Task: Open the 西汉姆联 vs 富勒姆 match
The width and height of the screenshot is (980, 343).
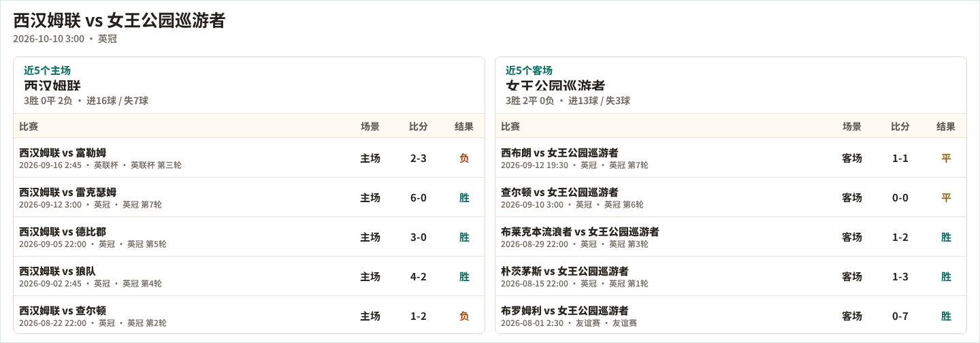Action: (249, 158)
